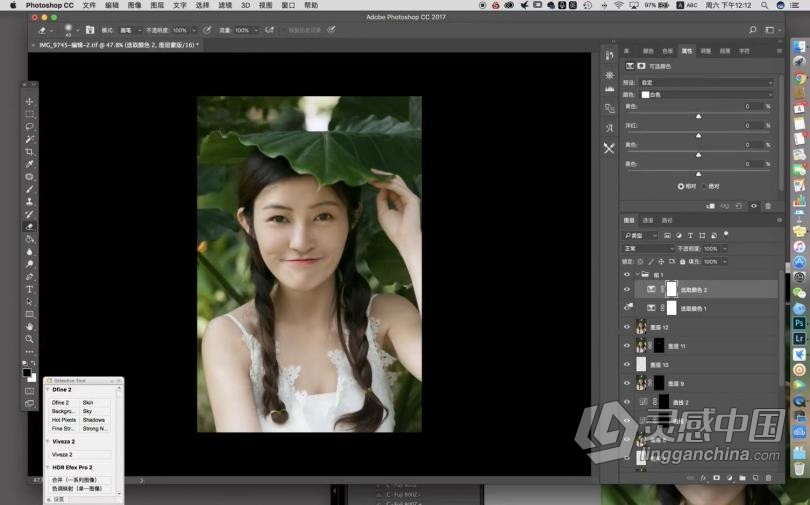Toggle visibility of 选取颜色 1 layer
The width and height of the screenshot is (810, 505).
pyautogui.click(x=628, y=308)
